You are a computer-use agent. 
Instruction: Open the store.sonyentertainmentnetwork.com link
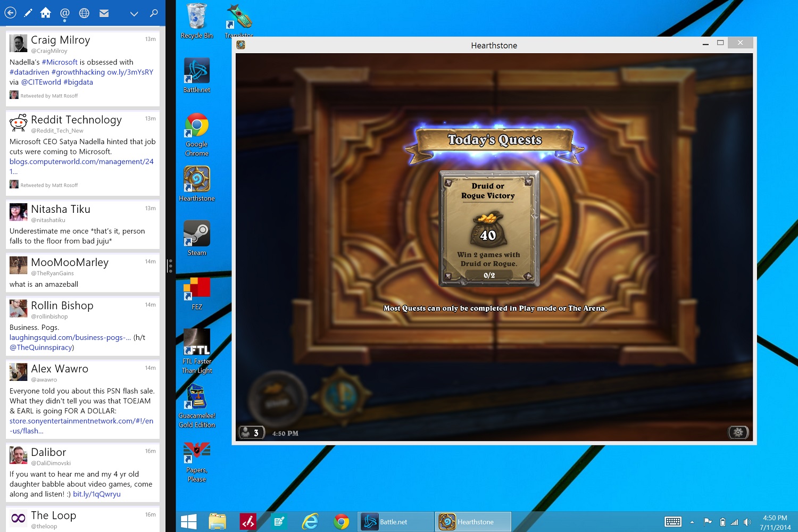(81, 426)
